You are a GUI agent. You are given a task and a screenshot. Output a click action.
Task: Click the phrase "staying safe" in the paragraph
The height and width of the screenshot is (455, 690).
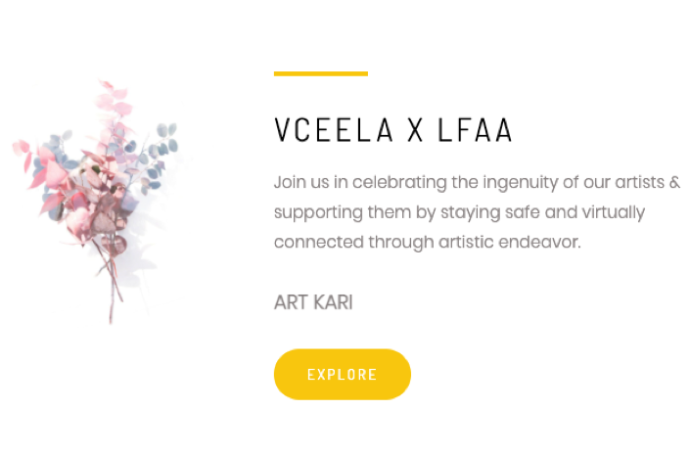(x=479, y=212)
